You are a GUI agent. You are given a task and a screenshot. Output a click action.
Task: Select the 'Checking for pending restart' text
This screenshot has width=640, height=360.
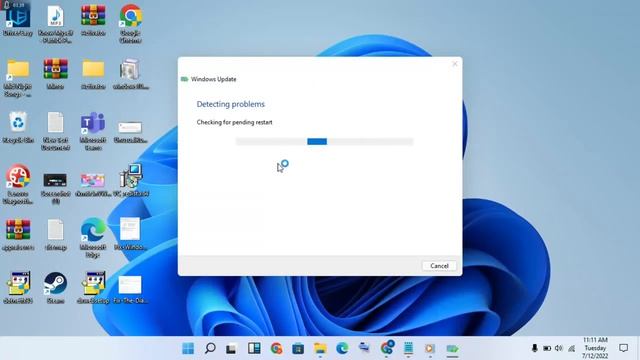click(234, 122)
